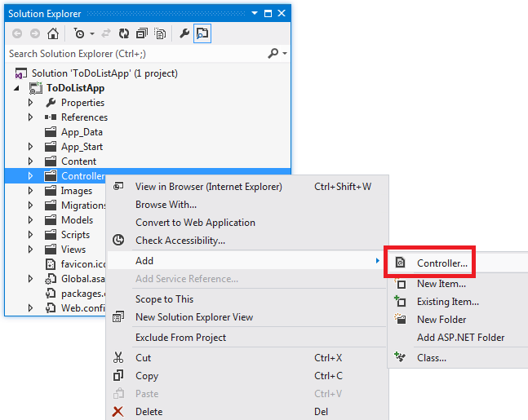Expand the Images folder
This screenshot has width=528, height=420.
tap(31, 191)
